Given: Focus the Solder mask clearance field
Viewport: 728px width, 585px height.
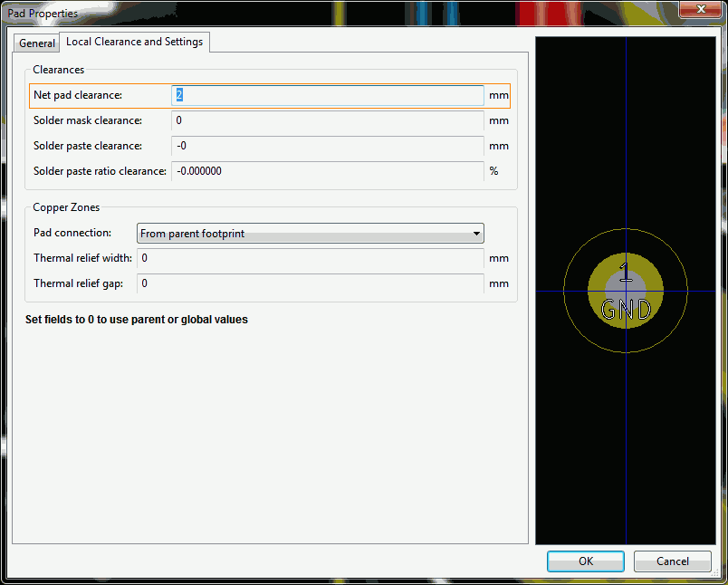Looking at the screenshot, I should pyautogui.click(x=328, y=120).
